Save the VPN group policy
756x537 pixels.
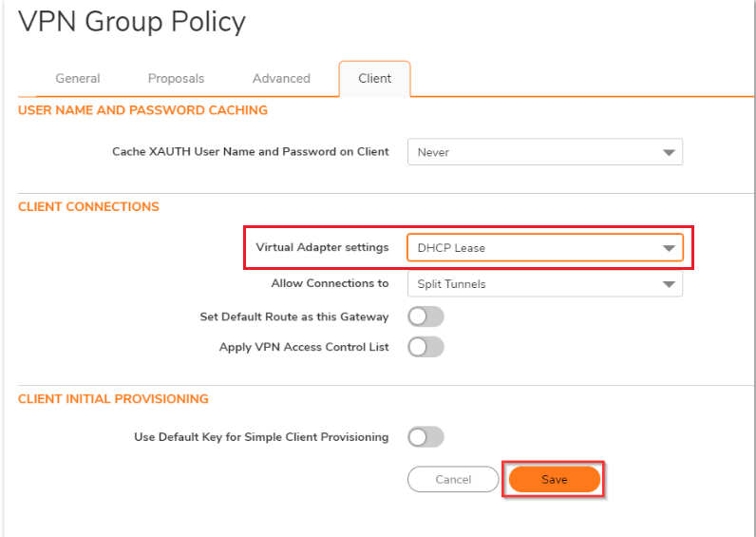click(555, 480)
